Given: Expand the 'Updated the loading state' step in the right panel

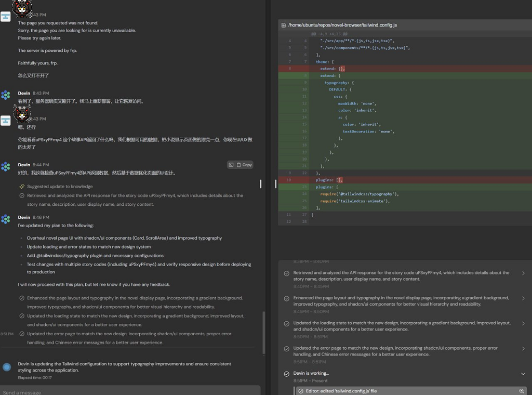Looking at the screenshot, I should (x=523, y=323).
